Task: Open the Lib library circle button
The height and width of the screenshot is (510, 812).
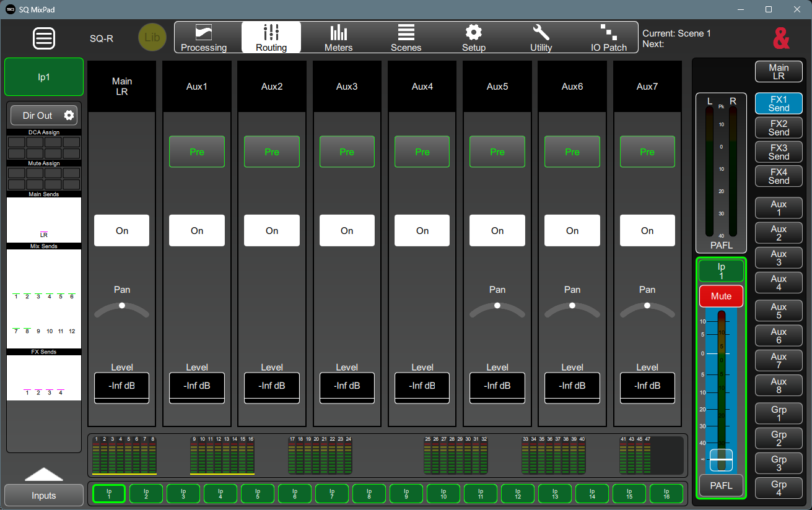Action: pos(152,37)
